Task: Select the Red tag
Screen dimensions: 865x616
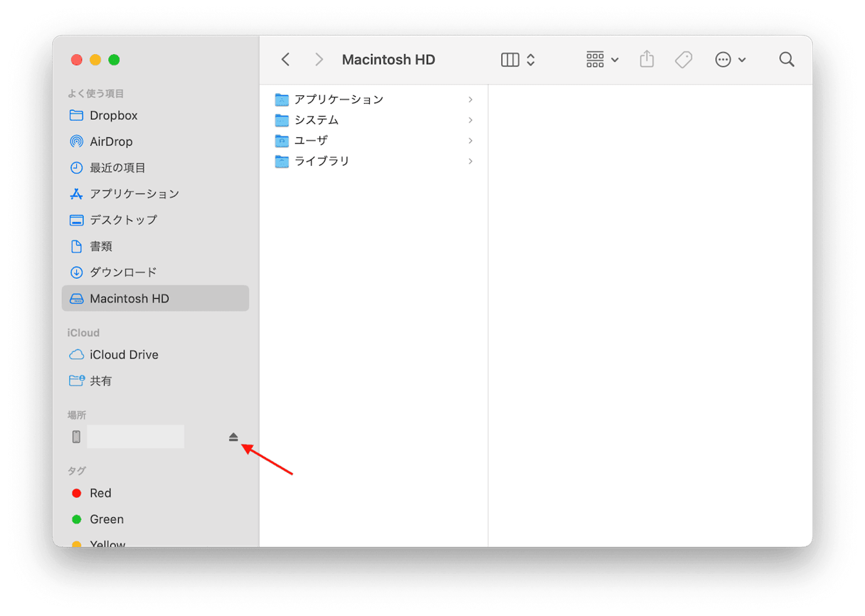Action: [x=100, y=493]
